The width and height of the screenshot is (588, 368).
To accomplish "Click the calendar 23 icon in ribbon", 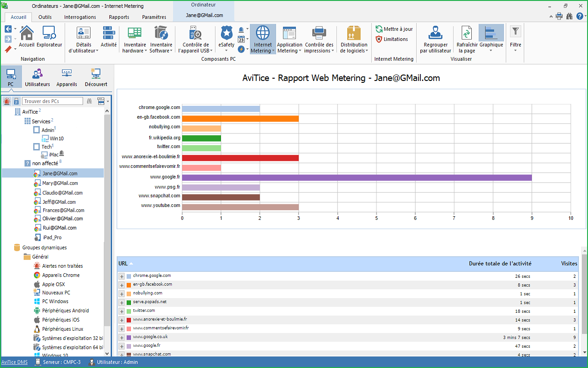I will [x=241, y=40].
